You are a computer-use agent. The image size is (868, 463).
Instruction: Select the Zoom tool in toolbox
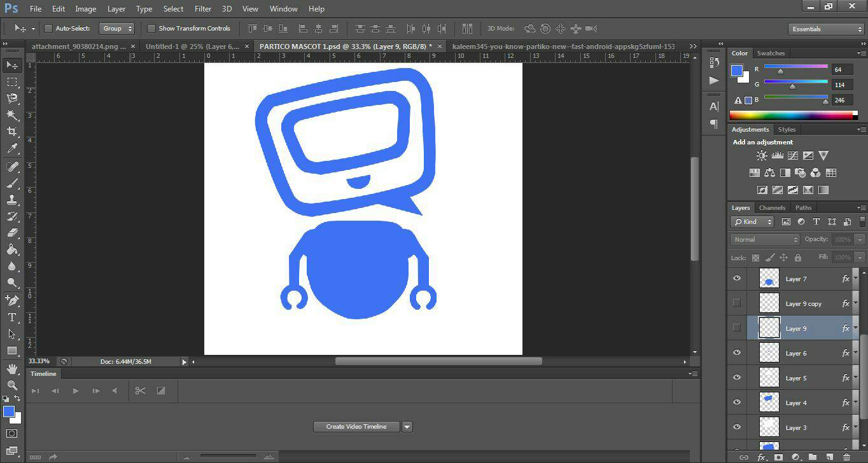pos(12,385)
